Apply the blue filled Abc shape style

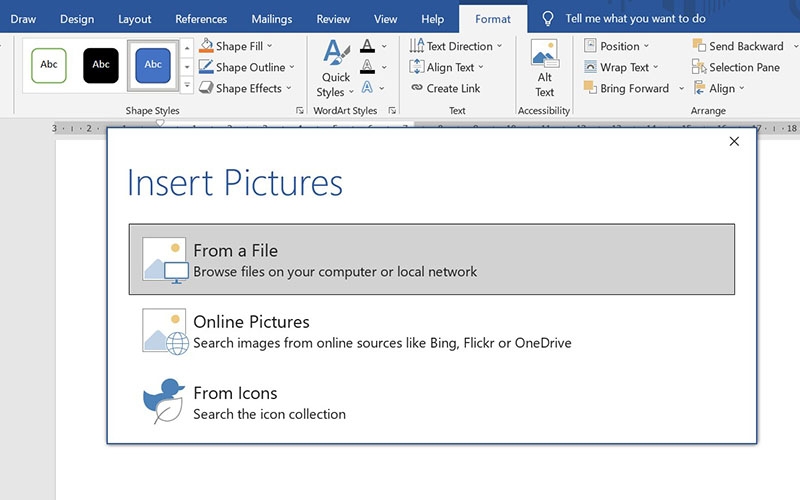tap(153, 65)
